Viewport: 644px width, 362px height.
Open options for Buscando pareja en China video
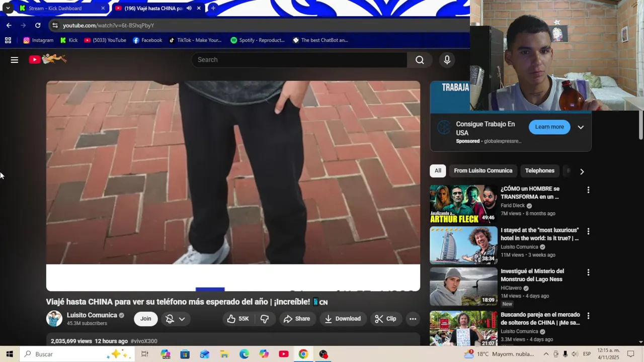(588, 316)
